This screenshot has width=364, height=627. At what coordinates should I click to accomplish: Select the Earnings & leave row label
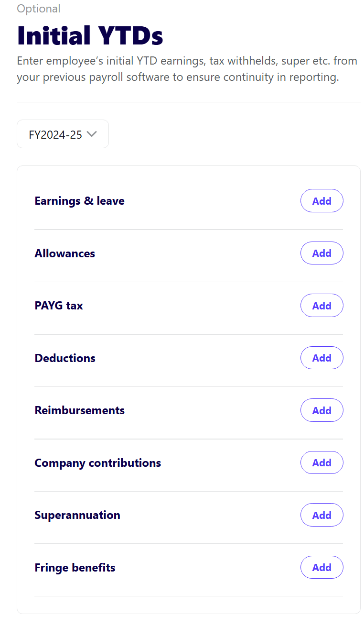click(x=79, y=201)
